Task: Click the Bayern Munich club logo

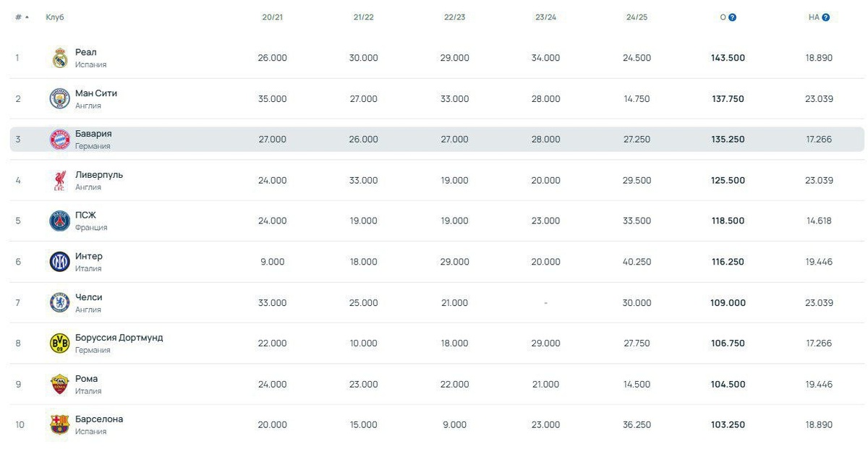Action: (x=59, y=140)
